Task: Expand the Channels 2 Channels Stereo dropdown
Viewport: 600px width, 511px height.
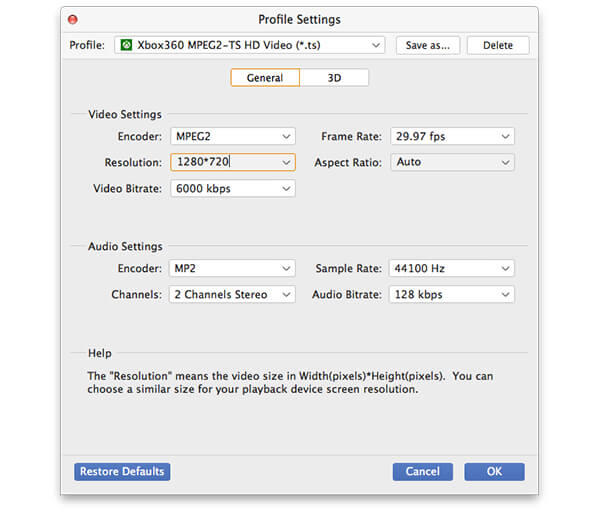Action: point(232,294)
